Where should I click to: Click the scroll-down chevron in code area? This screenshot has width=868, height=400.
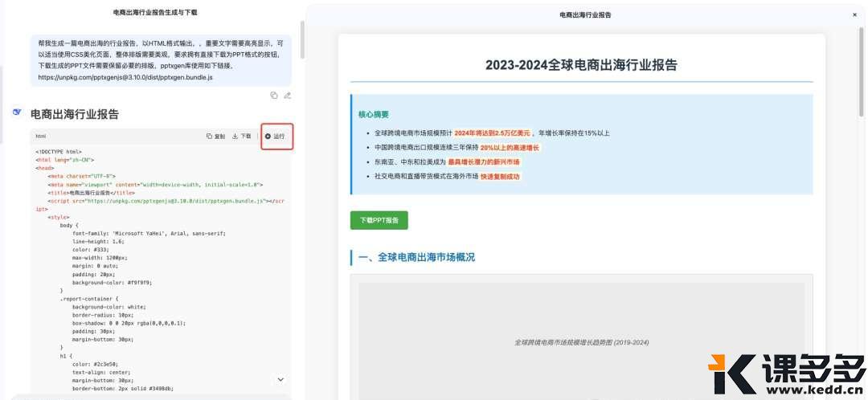pos(280,380)
